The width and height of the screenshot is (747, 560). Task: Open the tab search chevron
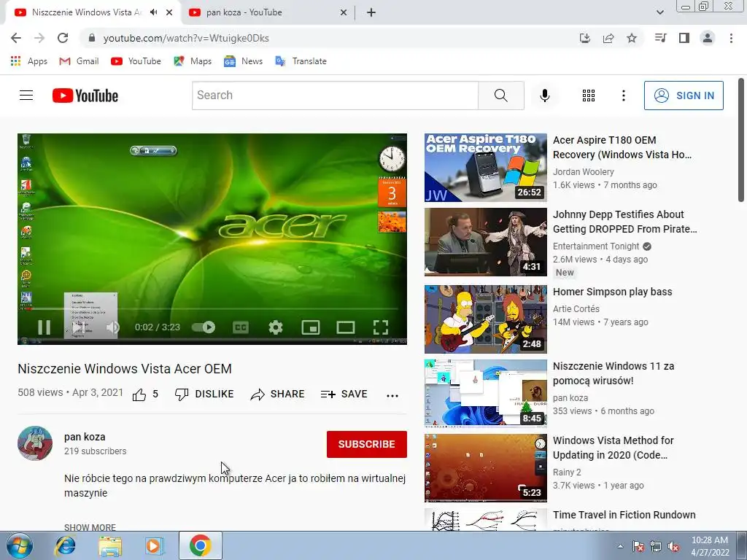[659, 13]
